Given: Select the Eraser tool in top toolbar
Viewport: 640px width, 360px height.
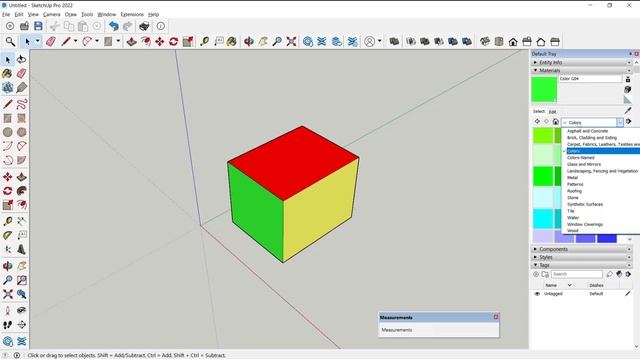Looking at the screenshot, I should [51, 41].
